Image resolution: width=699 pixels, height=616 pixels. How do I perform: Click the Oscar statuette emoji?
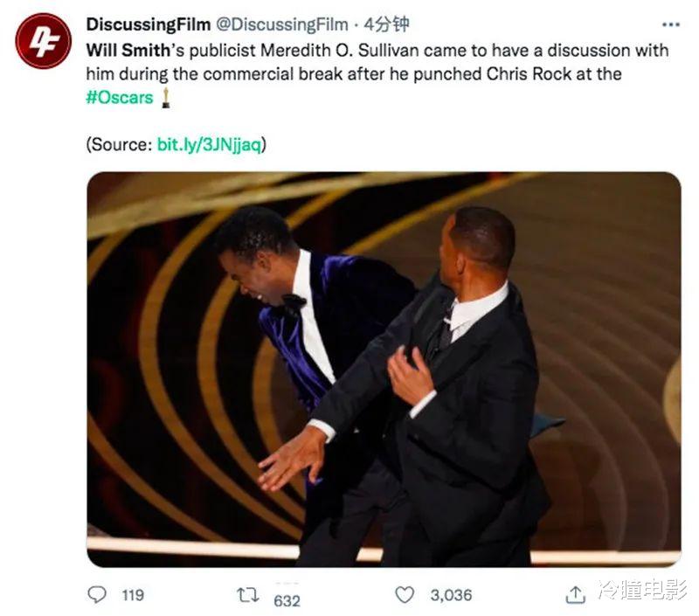166,98
